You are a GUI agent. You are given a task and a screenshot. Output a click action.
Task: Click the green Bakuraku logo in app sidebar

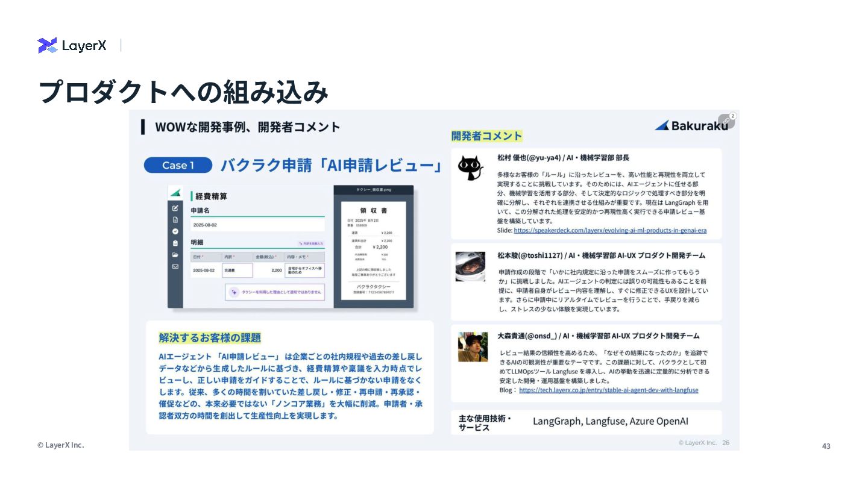175,193
